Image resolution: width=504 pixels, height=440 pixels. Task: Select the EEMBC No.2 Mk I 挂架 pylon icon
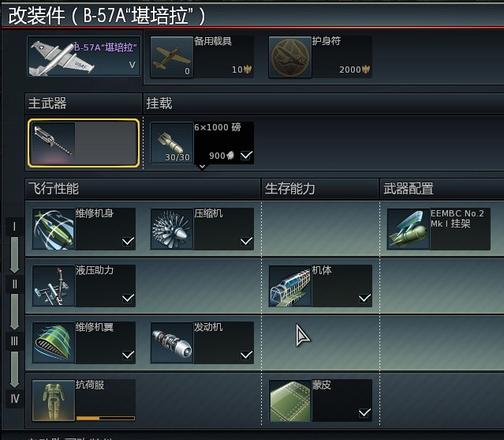coord(408,229)
